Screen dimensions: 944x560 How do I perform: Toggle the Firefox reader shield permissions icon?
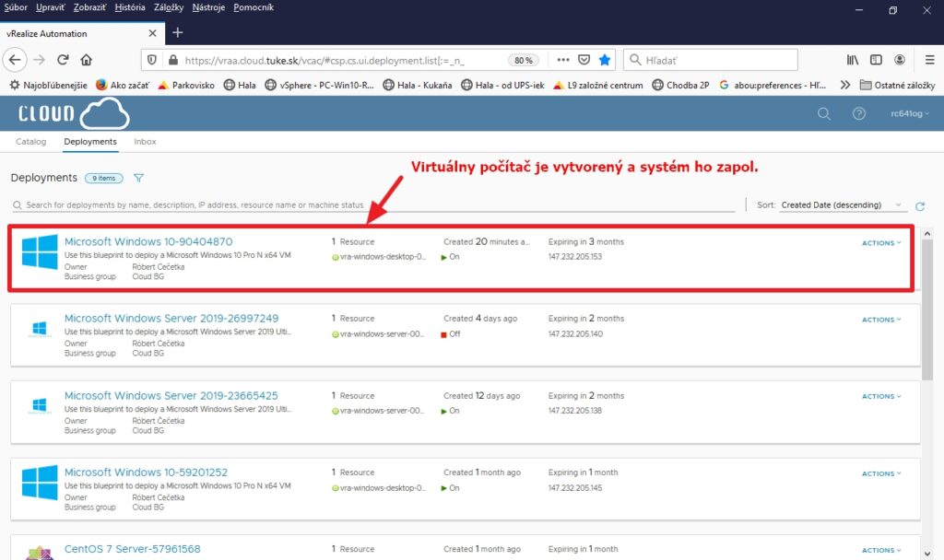583,59
